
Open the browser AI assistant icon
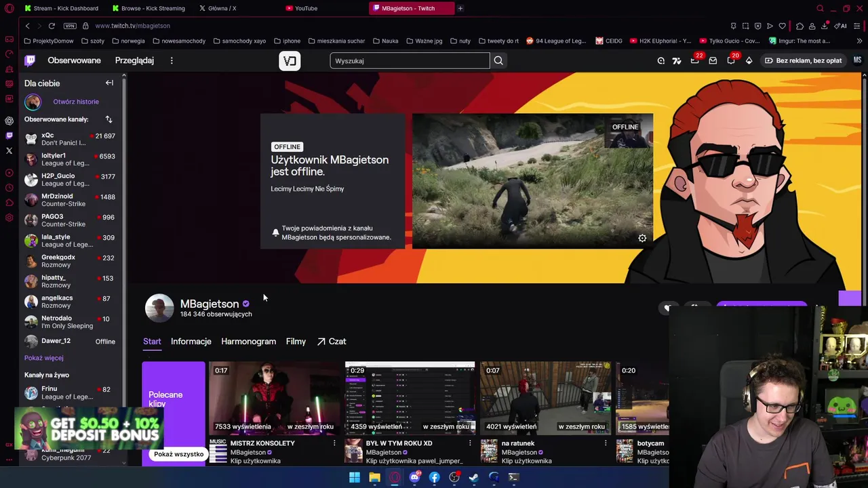840,26
